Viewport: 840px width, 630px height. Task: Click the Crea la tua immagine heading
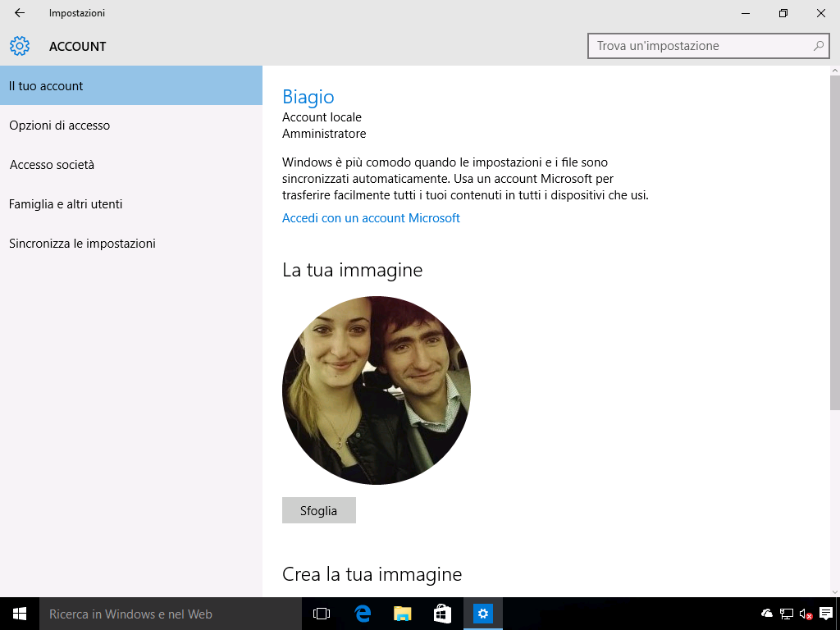click(x=372, y=574)
